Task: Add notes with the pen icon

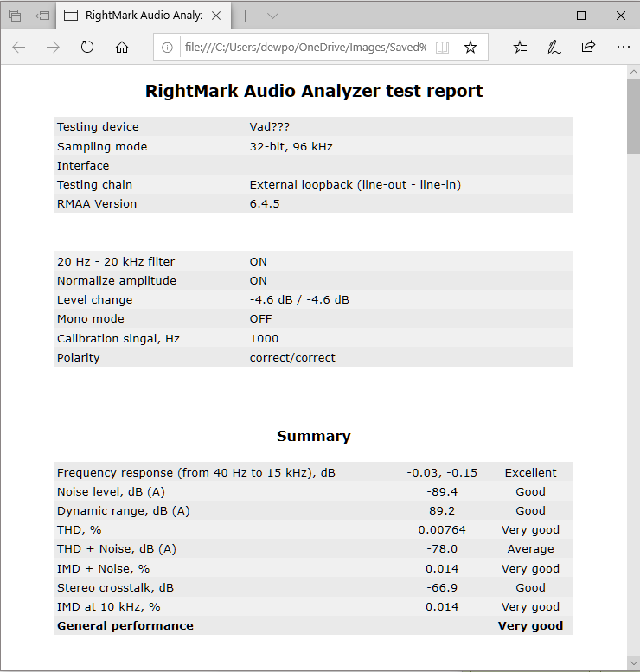Action: [x=554, y=48]
